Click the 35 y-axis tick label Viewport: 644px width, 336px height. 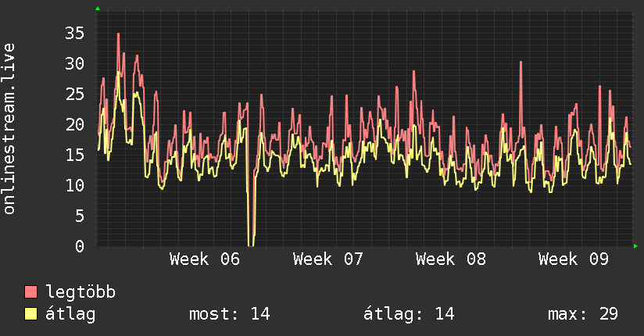[74, 34]
